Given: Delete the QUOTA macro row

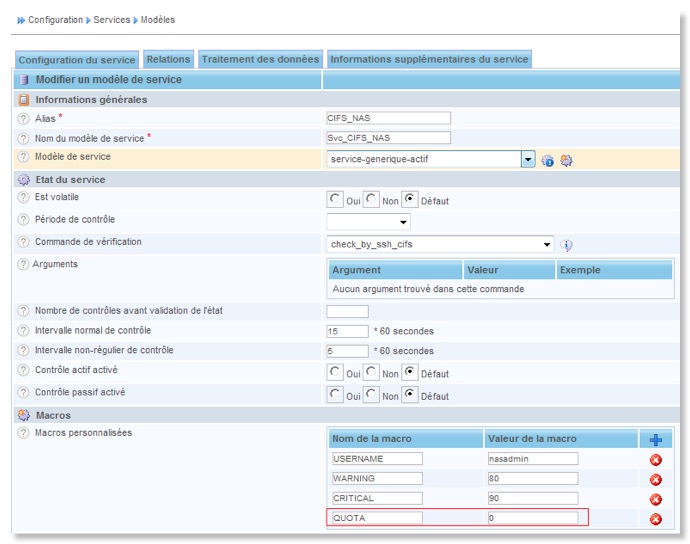Looking at the screenshot, I should point(656,519).
